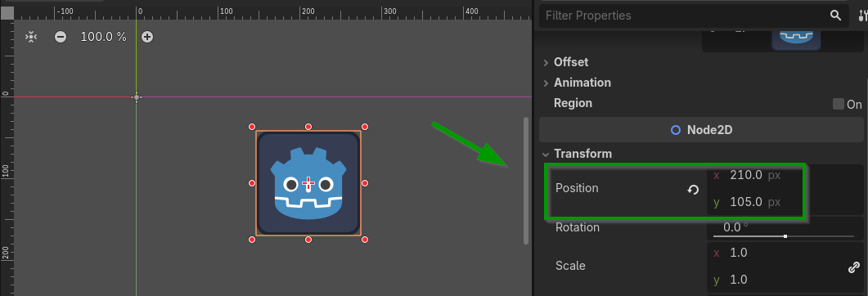Enable the Region On checkbox
This screenshot has width=868, height=296.
click(838, 104)
